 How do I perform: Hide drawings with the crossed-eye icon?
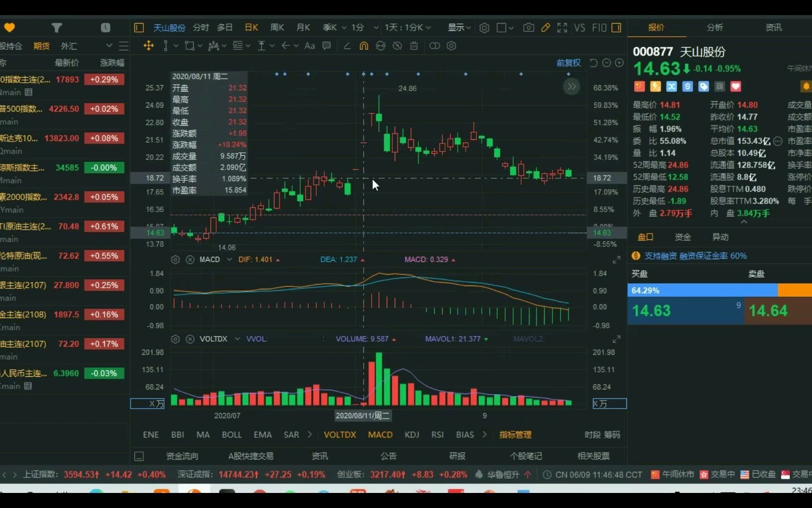coord(398,46)
